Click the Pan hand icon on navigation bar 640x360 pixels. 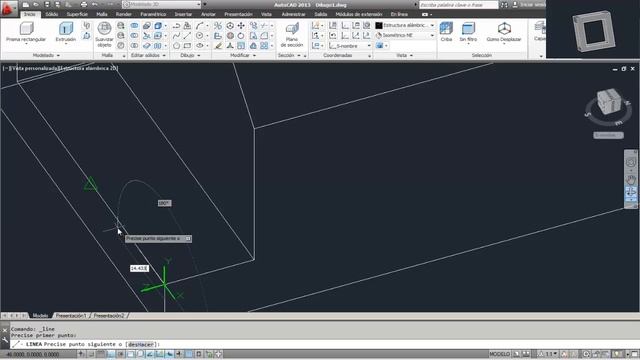[631, 179]
